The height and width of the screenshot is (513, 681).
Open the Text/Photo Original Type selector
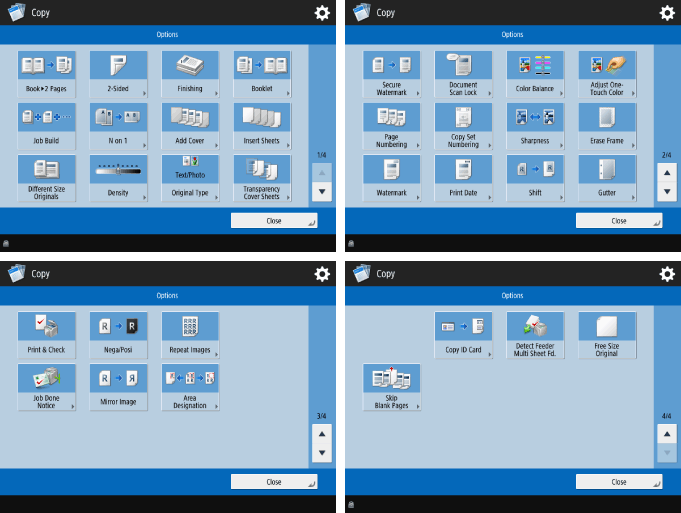[190, 177]
